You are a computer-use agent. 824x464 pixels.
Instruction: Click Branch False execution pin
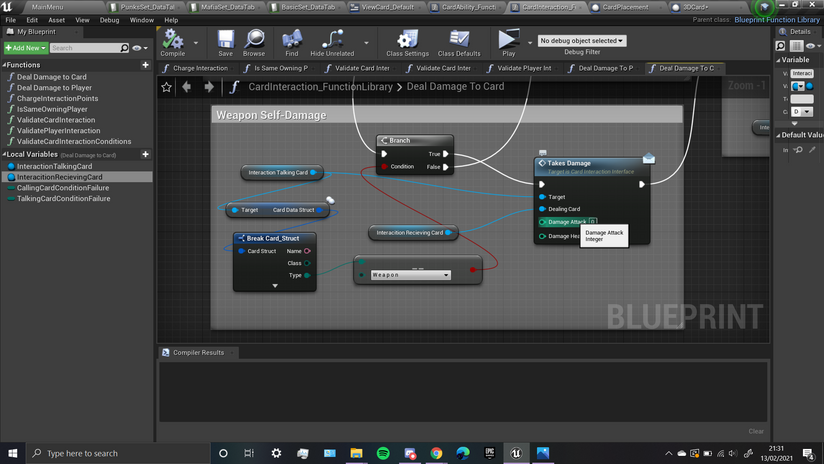pos(446,167)
